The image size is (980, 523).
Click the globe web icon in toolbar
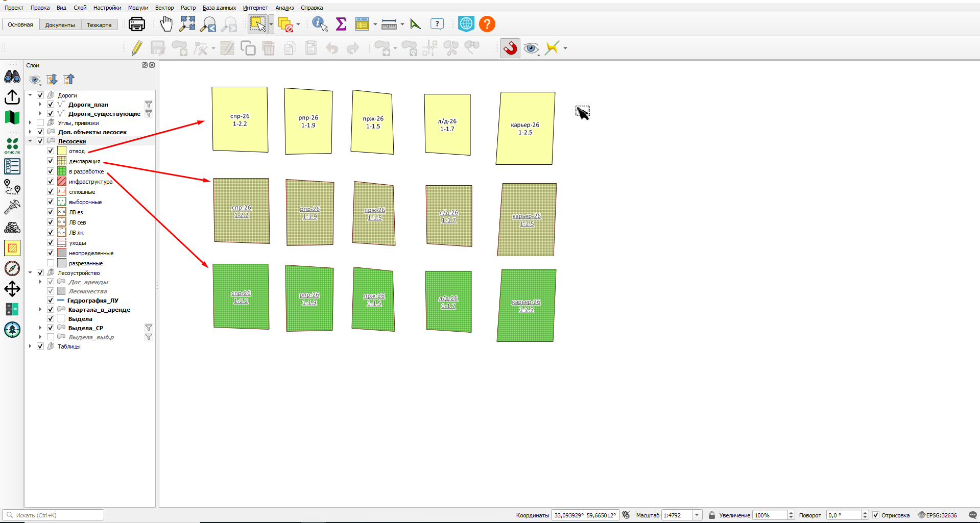(466, 24)
